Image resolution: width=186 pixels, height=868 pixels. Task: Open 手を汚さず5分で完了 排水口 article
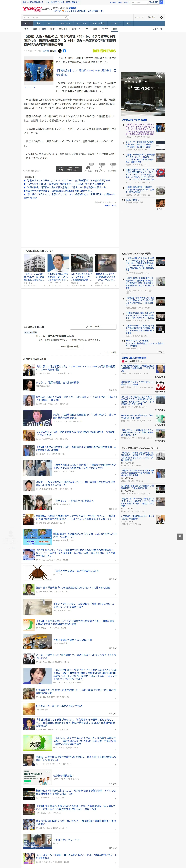84,606
